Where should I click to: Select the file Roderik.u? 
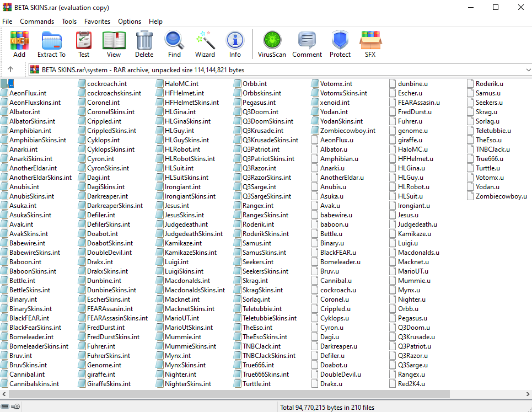pyautogui.click(x=489, y=83)
